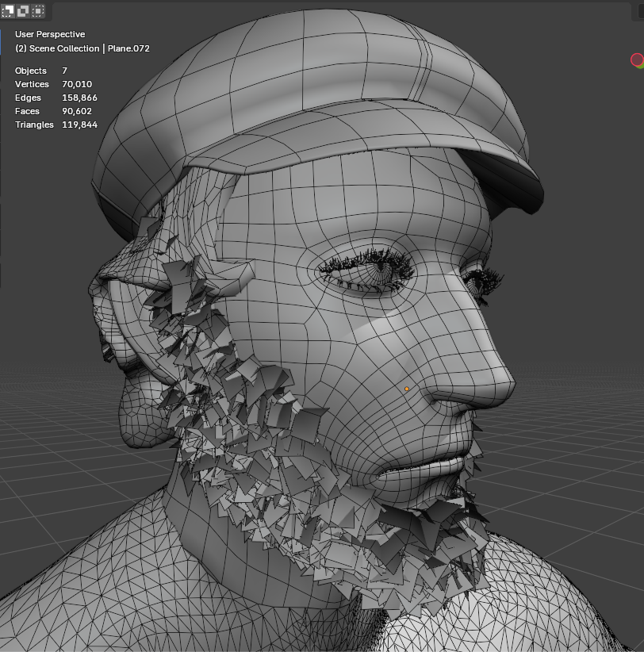Choose the Extend Selection mode icon

[23, 11]
